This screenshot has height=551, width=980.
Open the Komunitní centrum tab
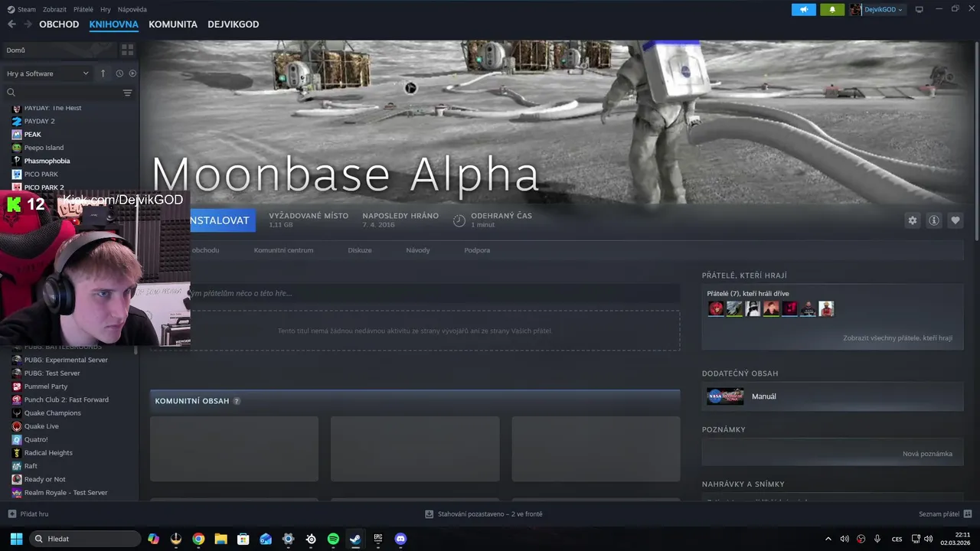click(x=283, y=250)
